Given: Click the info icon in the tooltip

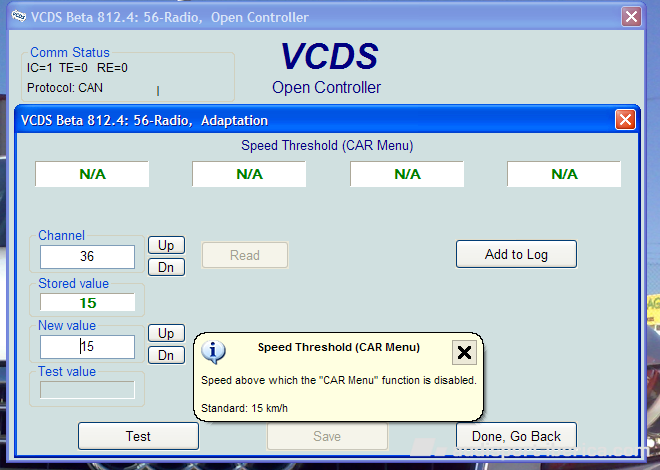Looking at the screenshot, I should [213, 351].
